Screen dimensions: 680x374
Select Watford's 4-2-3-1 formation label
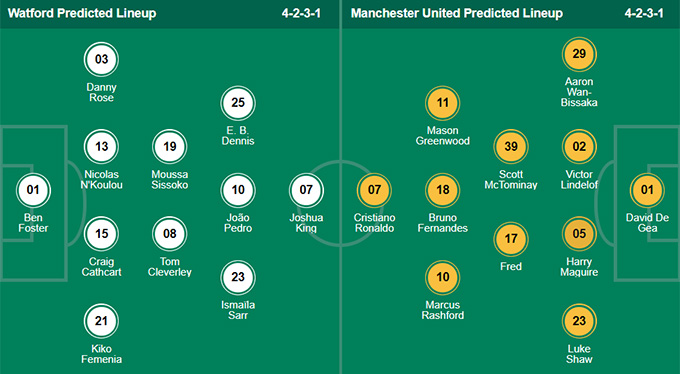click(x=301, y=13)
